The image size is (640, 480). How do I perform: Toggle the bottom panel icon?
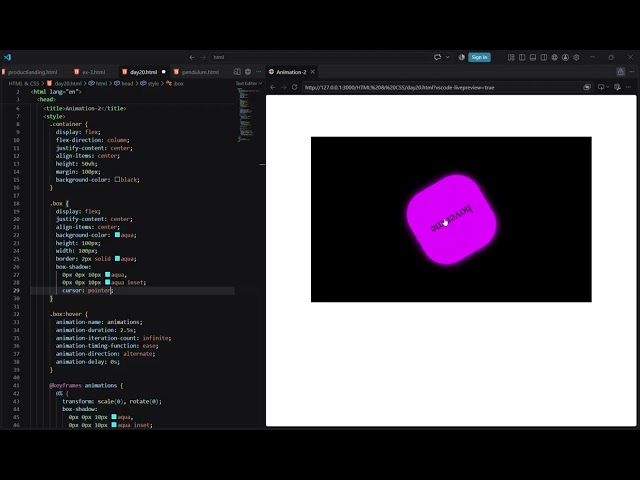pos(533,57)
